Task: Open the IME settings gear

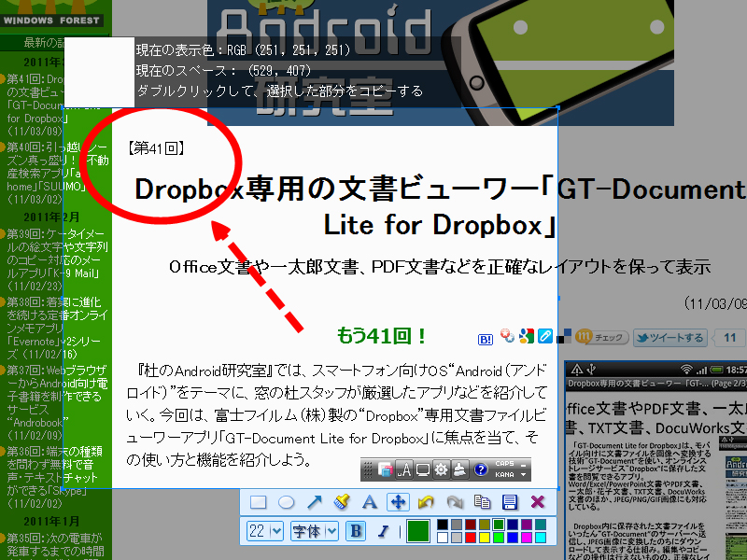Action: [x=440, y=469]
